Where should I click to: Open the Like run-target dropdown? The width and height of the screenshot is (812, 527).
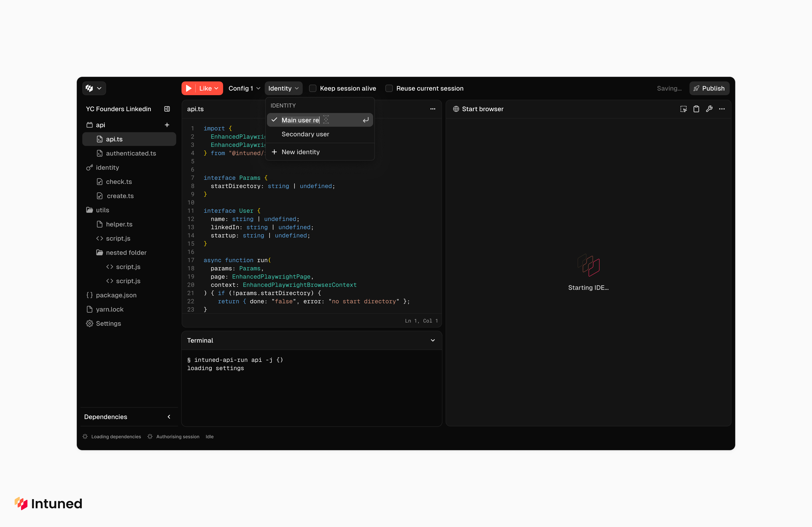[209, 88]
